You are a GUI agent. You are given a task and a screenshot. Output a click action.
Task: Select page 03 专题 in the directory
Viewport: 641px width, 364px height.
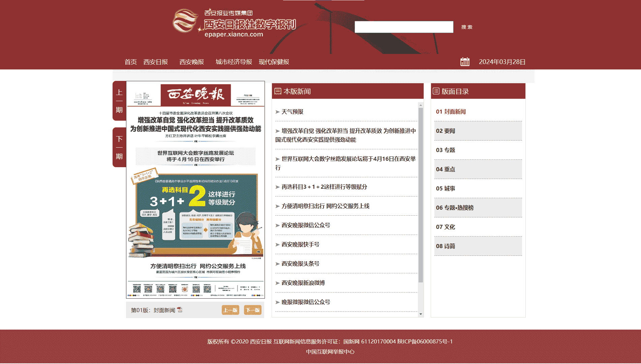(478, 150)
